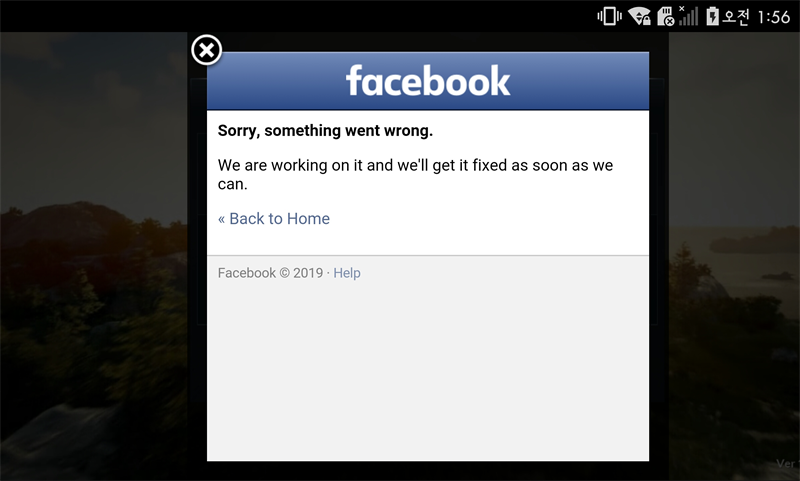Image resolution: width=800 pixels, height=481 pixels.
Task: Click the 'Ver' version label in the bottom corner
Action: coord(787,463)
